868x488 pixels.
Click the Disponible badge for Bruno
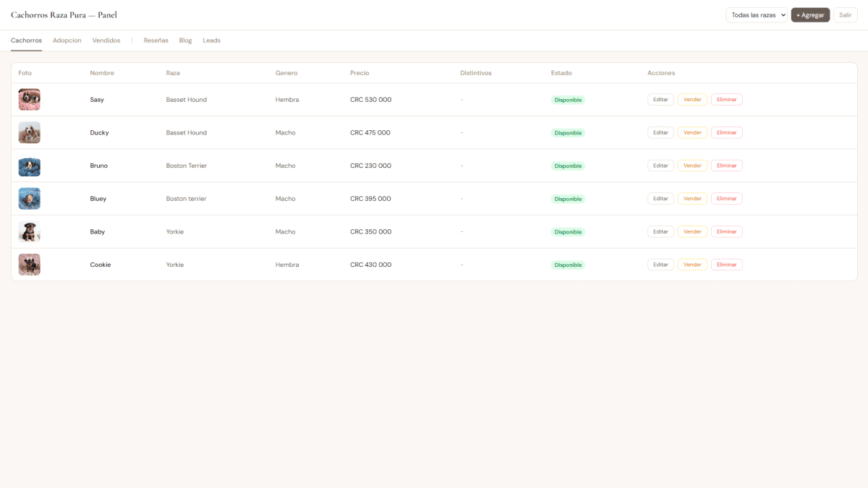tap(568, 166)
